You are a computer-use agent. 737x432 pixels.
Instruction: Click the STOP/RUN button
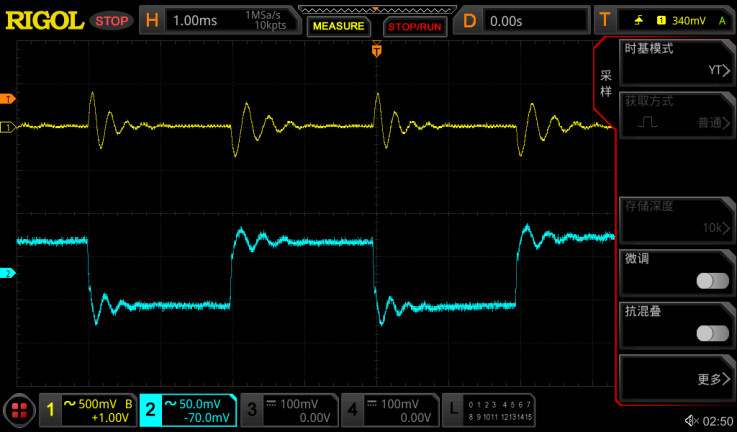415,26
